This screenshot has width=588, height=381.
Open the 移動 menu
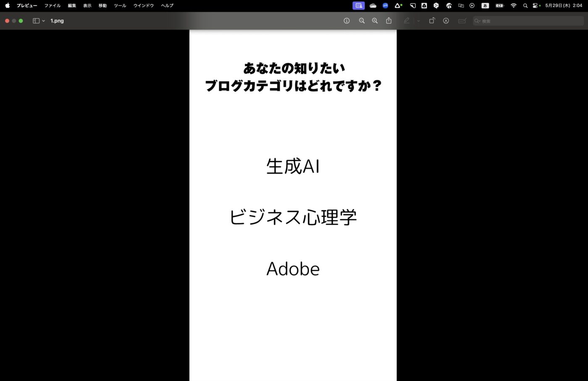point(102,5)
